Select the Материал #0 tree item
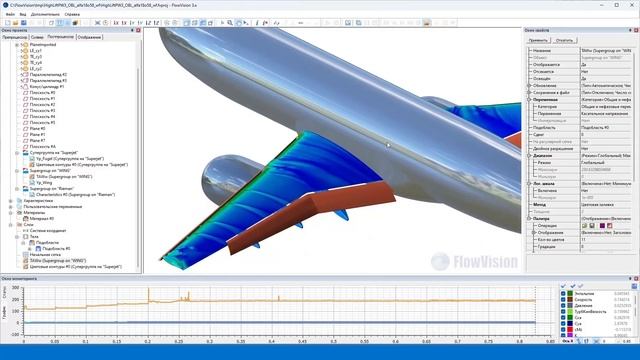Screen dimensions: 640x360 click(x=41, y=219)
